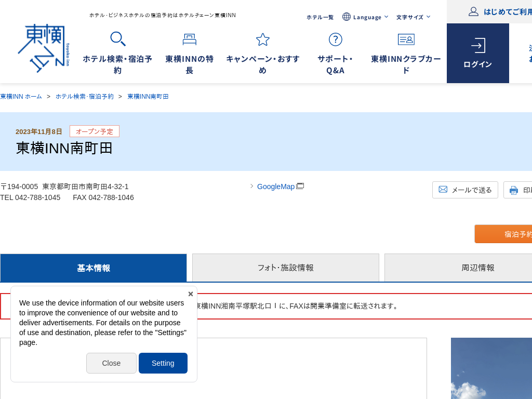Click the envelope icon in メールで送る
Screen dimensions: 532x399
tap(443, 189)
